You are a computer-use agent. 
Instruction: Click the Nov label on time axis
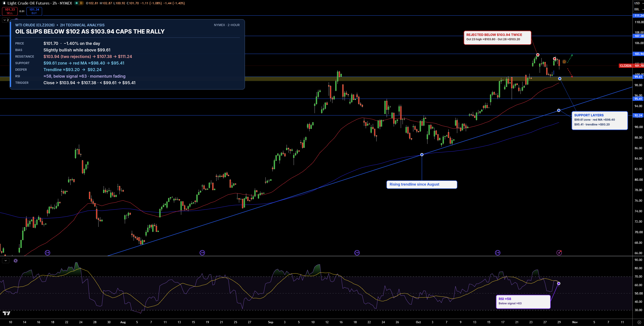(575, 322)
